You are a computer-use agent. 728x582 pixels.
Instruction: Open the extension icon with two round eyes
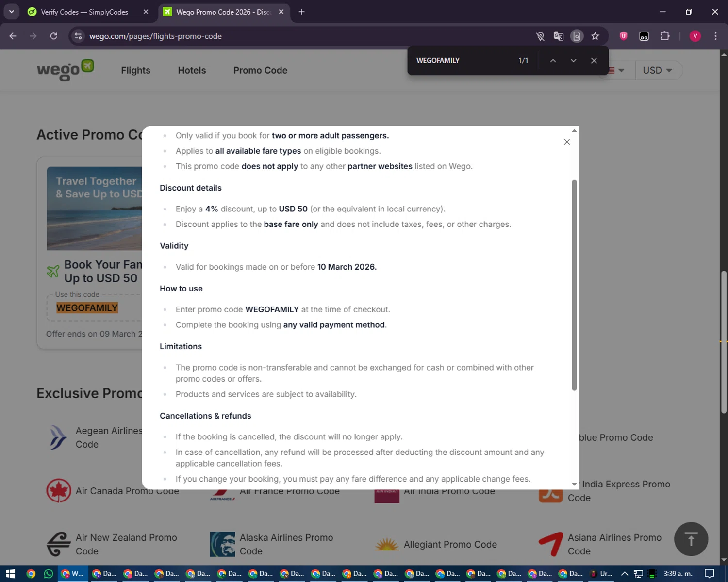click(644, 36)
